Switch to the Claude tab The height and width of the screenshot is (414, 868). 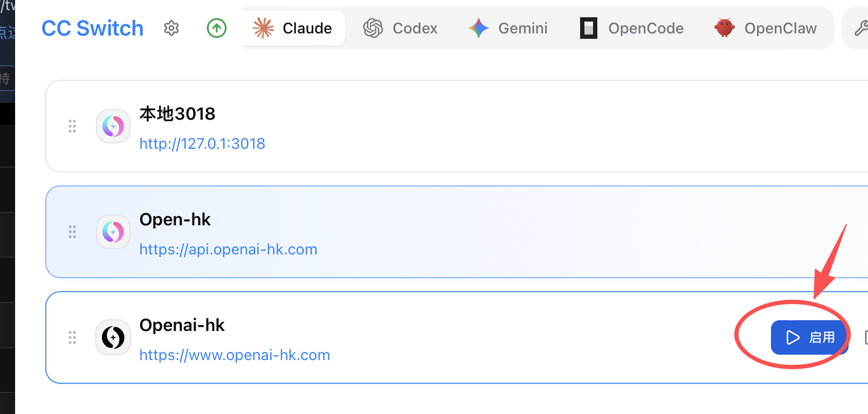293,28
